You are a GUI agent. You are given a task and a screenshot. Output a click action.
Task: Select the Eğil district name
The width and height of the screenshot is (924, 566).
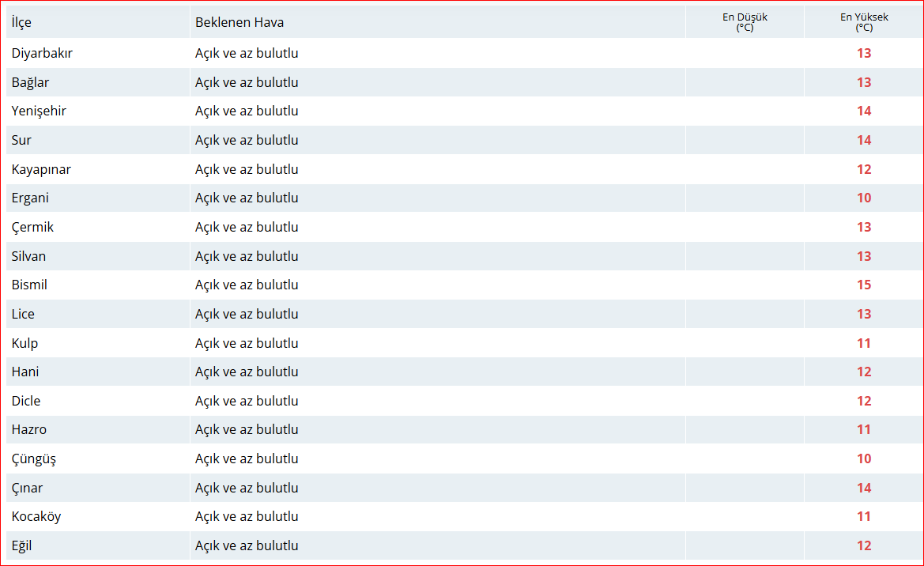pyautogui.click(x=21, y=546)
